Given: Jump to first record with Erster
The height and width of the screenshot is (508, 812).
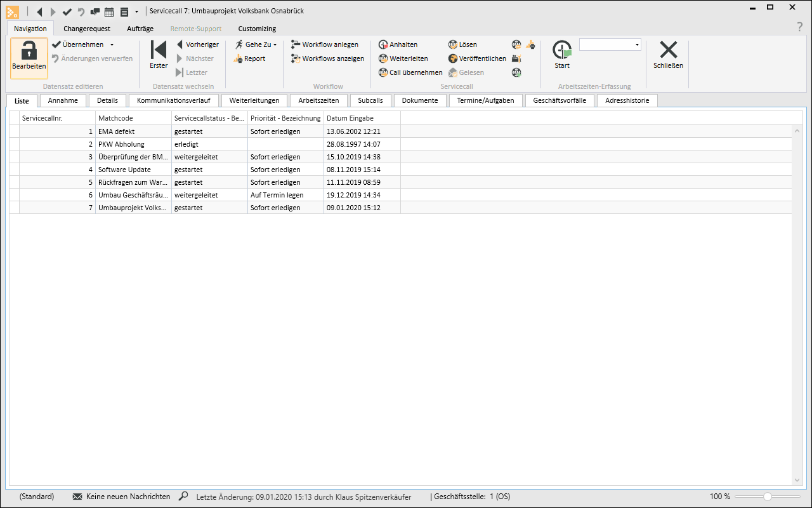Looking at the screenshot, I should (159, 55).
